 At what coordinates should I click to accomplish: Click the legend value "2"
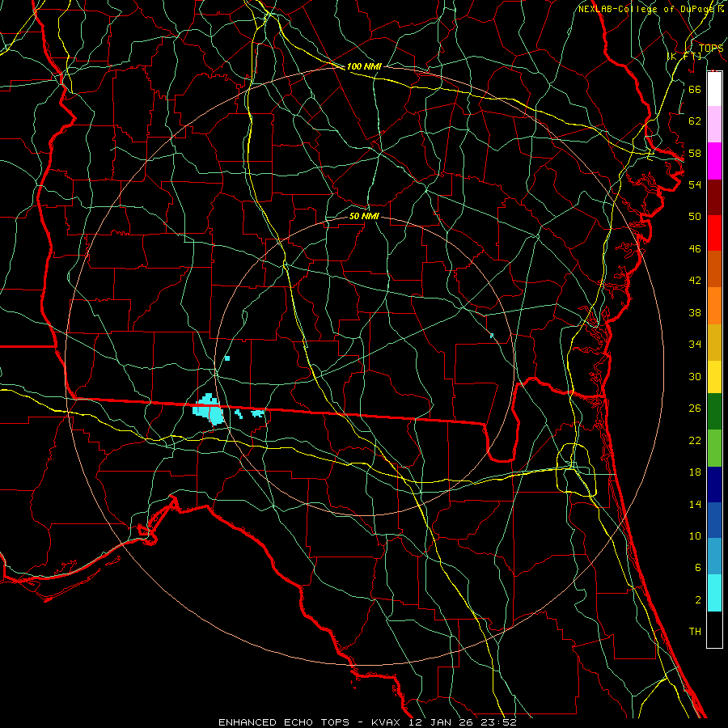[697, 600]
